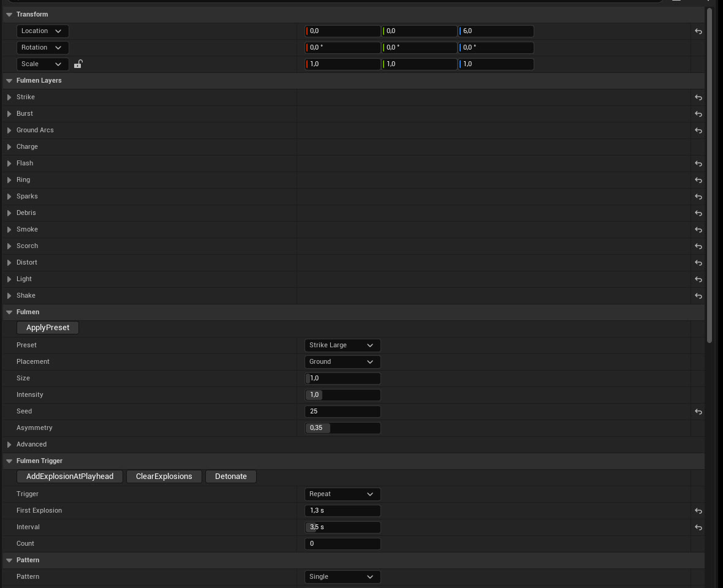The image size is (723, 588).
Task: Expand the Ring layer row
Action: click(x=9, y=180)
